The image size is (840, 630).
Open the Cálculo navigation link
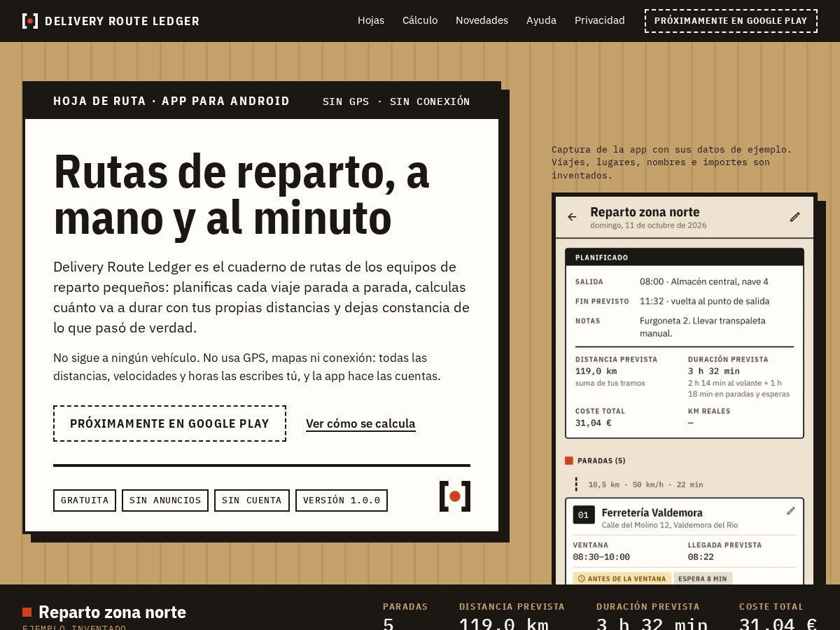coord(420,20)
